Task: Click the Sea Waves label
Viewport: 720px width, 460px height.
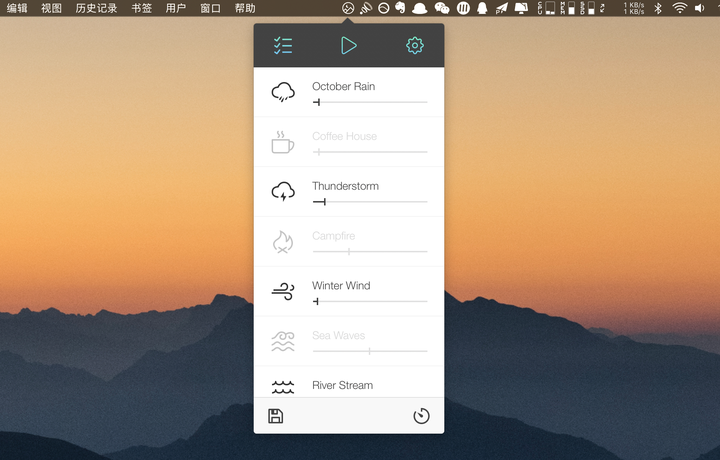Action: coord(338,336)
